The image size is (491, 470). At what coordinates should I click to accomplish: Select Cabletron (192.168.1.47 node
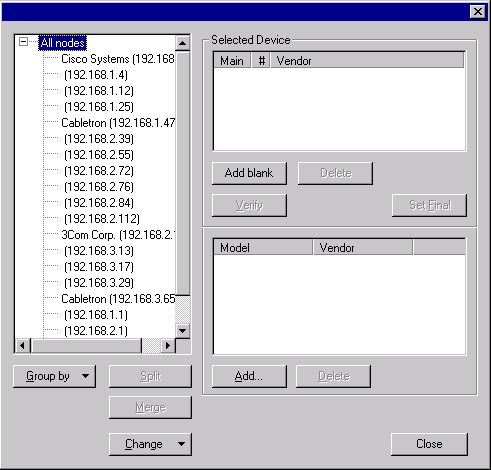tap(118, 123)
